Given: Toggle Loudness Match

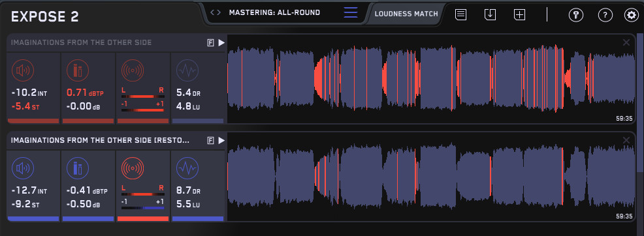Looking at the screenshot, I should 406,14.
